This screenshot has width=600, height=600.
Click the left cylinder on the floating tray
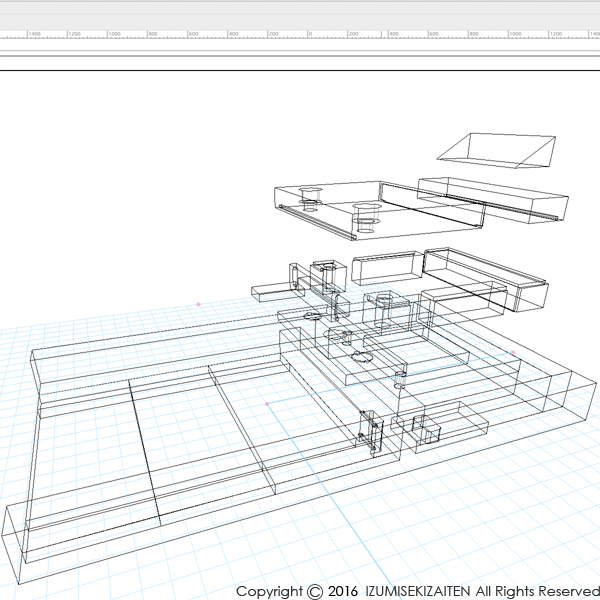pos(309,198)
